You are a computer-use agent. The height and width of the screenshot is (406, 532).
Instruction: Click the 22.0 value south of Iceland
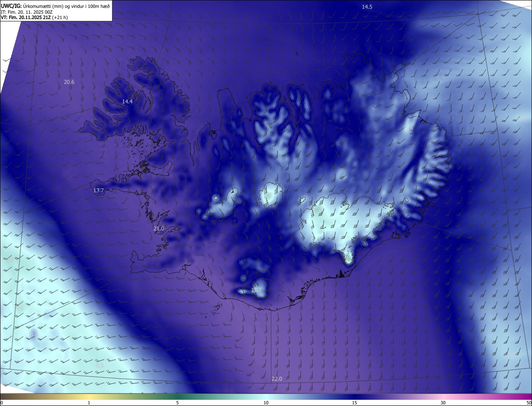point(277,379)
